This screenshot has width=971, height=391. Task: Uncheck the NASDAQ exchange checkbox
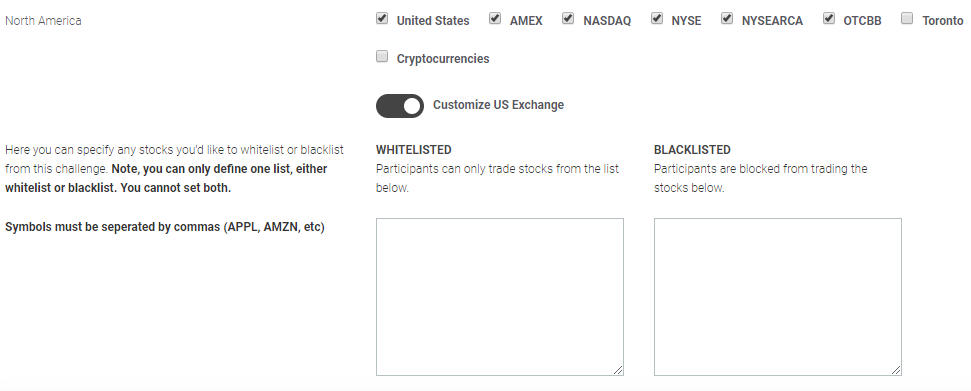568,19
